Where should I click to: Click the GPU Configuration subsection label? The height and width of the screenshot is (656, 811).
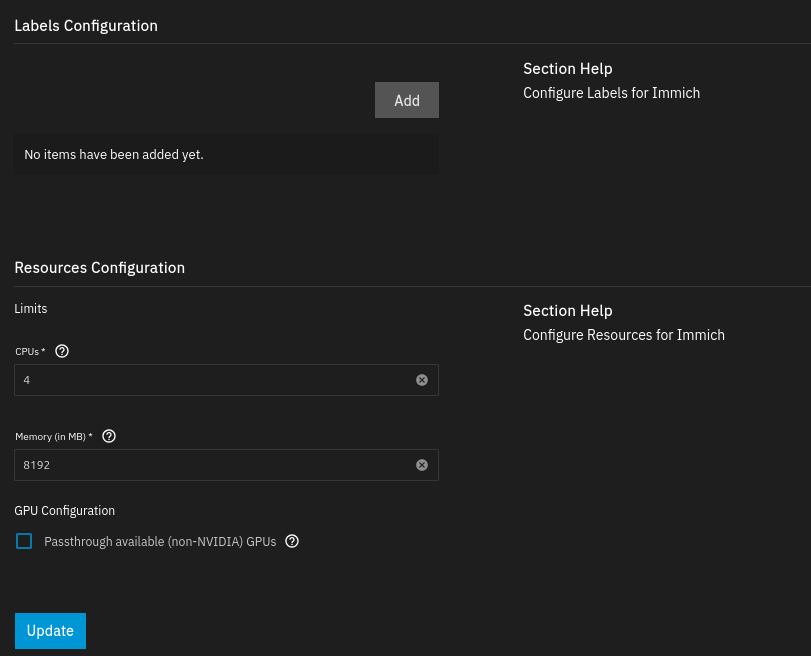pyautogui.click(x=65, y=511)
